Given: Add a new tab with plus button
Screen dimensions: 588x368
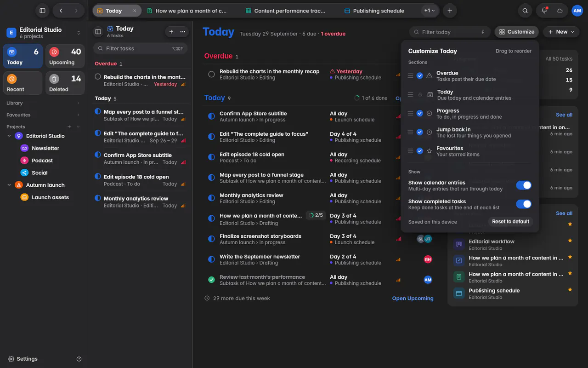Looking at the screenshot, I should (450, 11).
